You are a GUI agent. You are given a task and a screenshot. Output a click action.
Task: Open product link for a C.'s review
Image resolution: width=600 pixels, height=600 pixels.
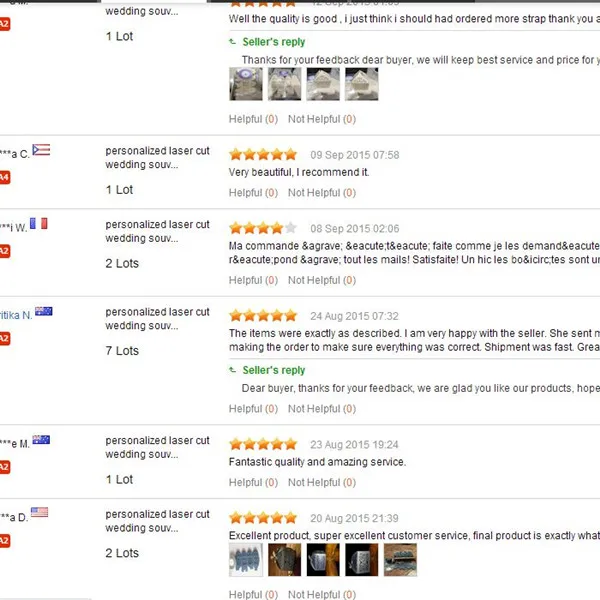click(x=157, y=157)
